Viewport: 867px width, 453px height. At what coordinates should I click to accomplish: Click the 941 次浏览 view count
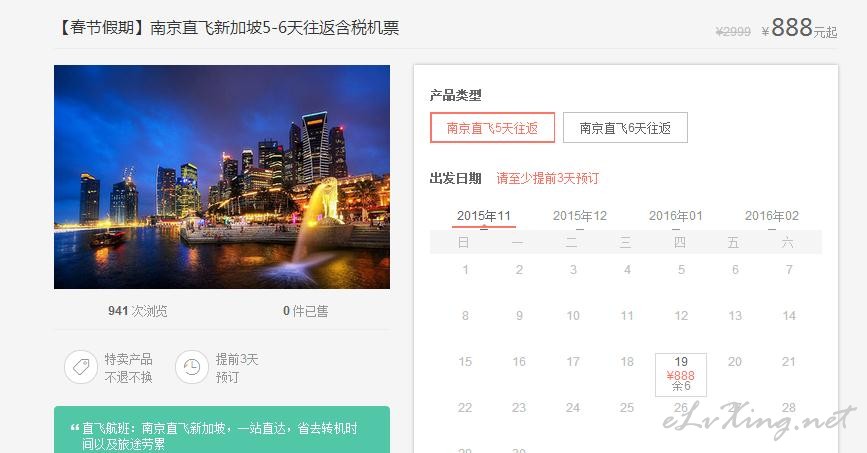pyautogui.click(x=138, y=311)
